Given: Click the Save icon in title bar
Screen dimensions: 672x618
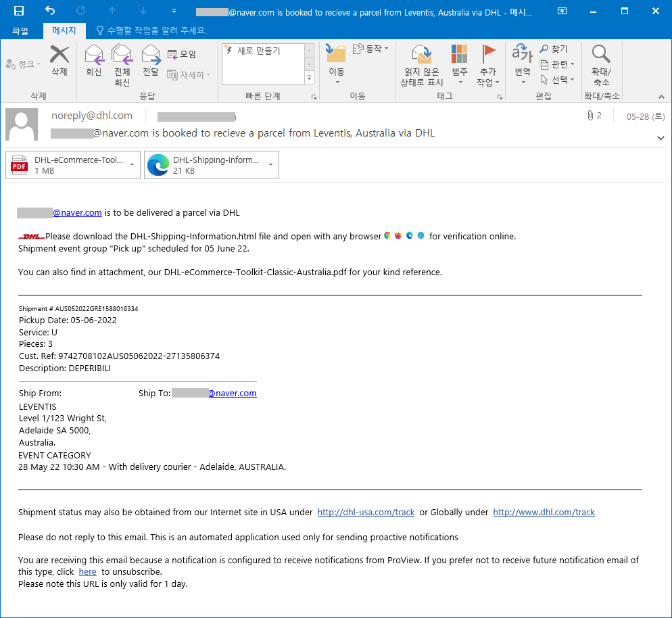Looking at the screenshot, I should 19,11.
